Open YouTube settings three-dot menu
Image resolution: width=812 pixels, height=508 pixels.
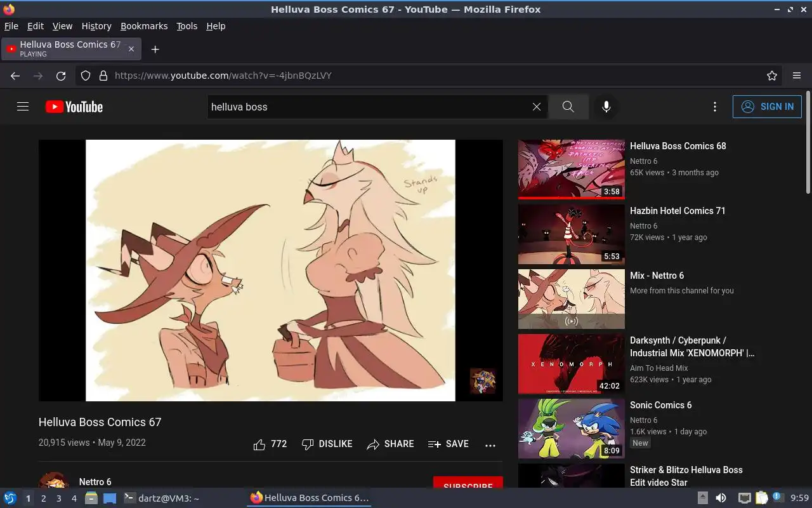715,107
